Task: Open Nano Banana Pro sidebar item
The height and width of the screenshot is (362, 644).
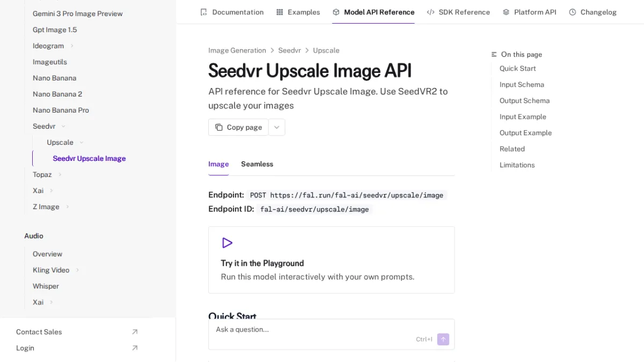Action: click(x=61, y=110)
